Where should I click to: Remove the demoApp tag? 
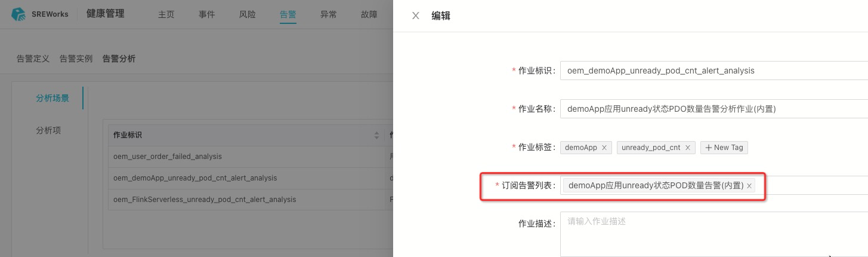click(604, 148)
